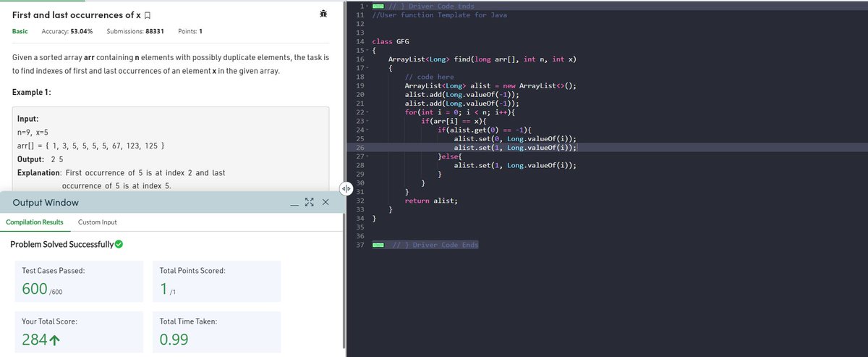Click line number 30 in editor gutter
The height and width of the screenshot is (357, 868).
359,183
